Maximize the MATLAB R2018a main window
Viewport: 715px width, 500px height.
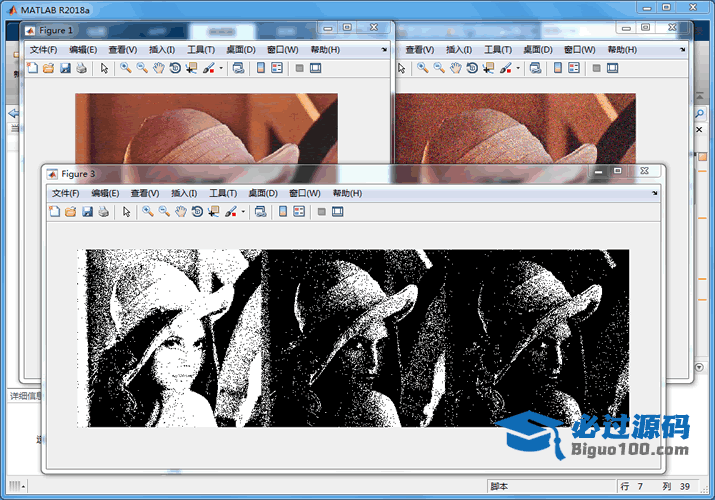coord(667,7)
